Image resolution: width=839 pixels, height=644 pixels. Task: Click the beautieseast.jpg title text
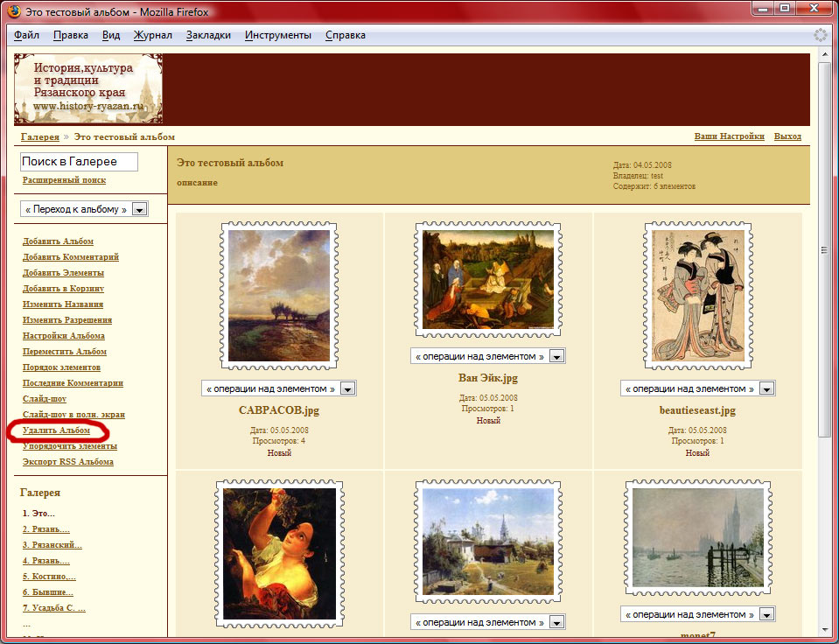[698, 410]
